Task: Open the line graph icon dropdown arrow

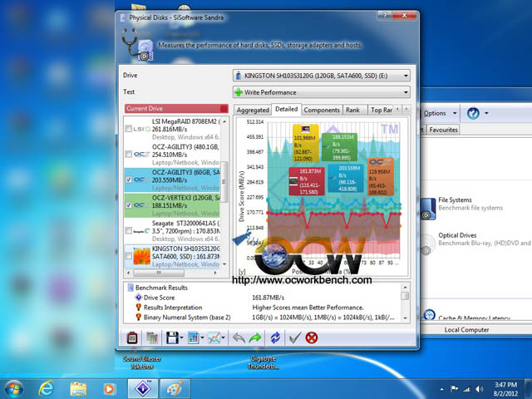Action: click(x=224, y=337)
